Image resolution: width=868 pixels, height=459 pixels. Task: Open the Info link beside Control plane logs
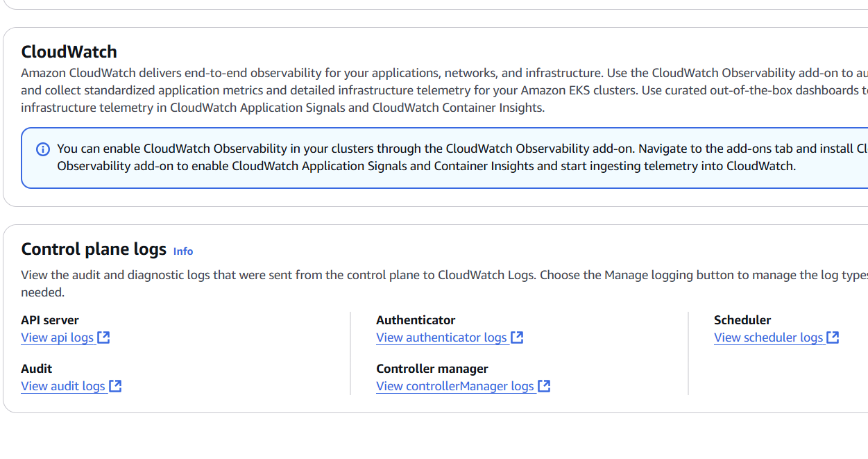coord(183,251)
